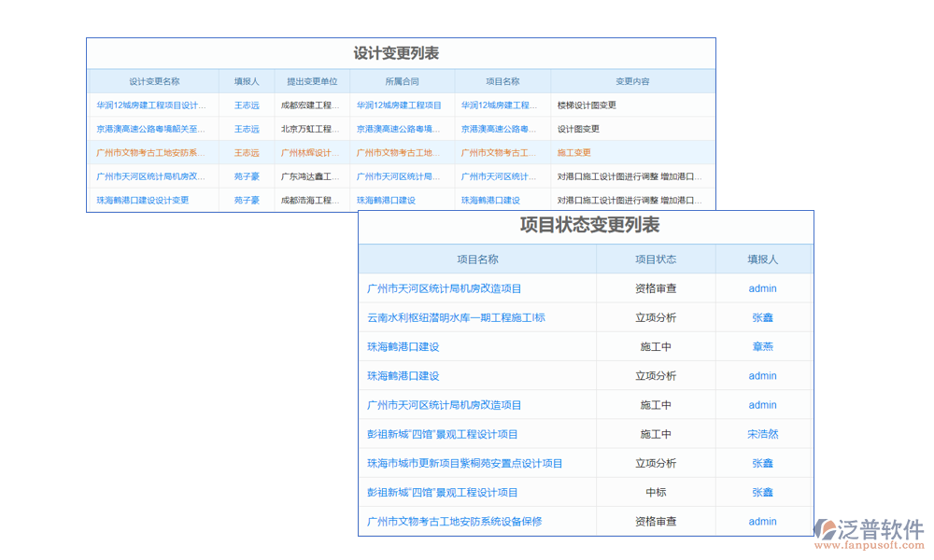Click the 项目状态 column header
The width and height of the screenshot is (934, 560).
click(x=655, y=259)
